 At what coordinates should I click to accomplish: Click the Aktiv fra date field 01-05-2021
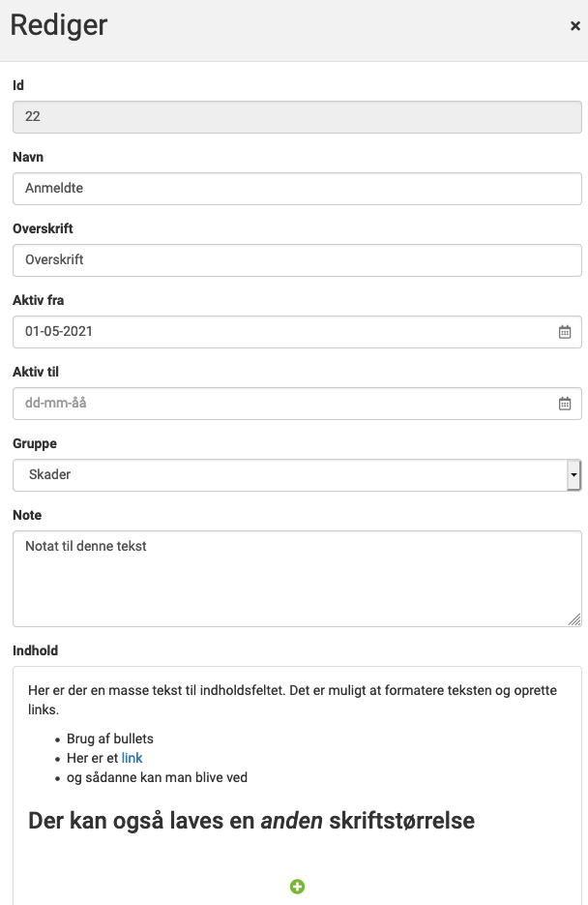[297, 332]
